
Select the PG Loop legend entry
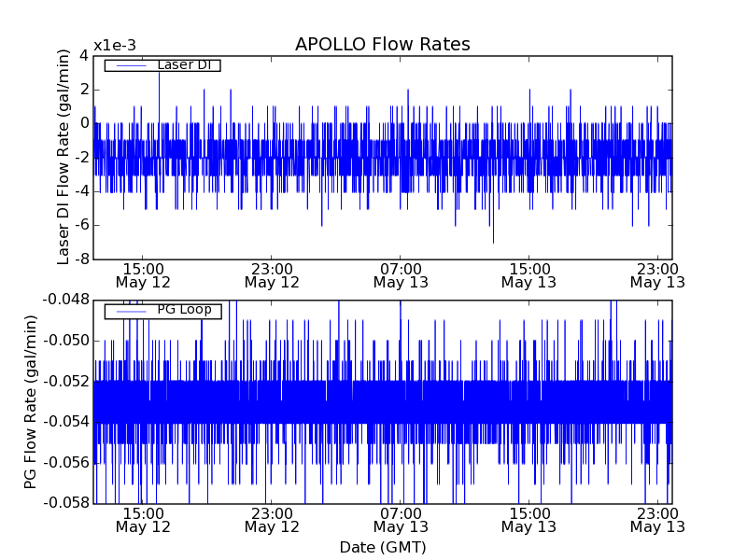click(183, 310)
